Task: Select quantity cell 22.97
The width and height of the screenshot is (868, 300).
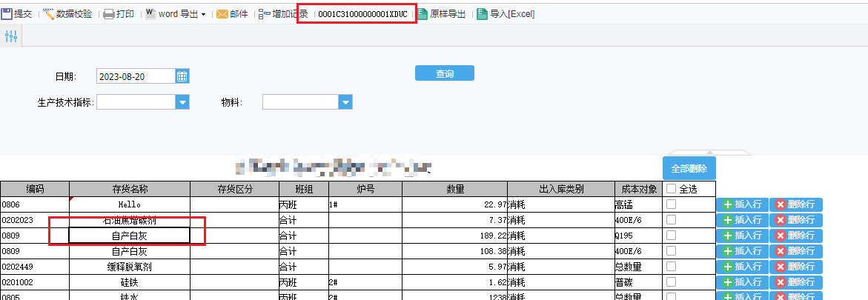Action: click(454, 204)
